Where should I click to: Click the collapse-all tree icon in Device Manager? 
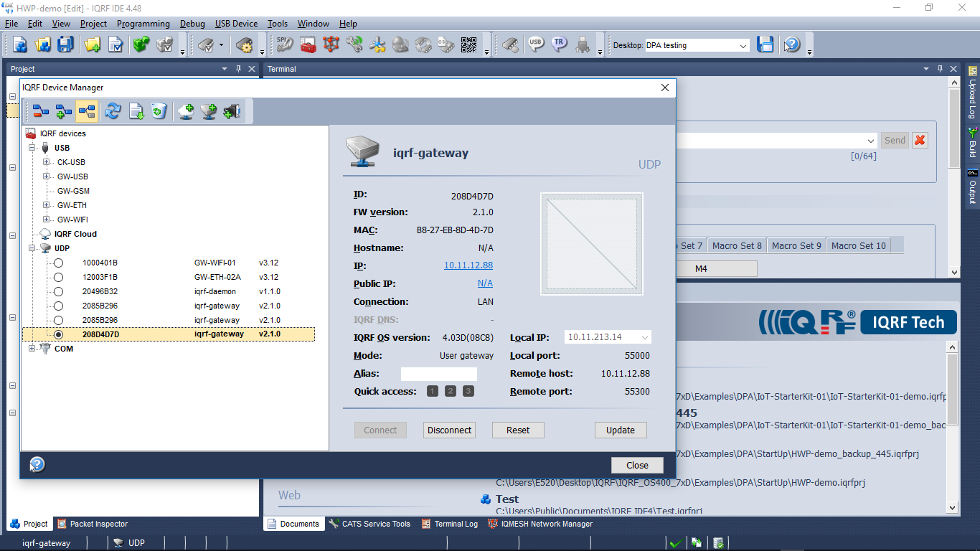click(41, 111)
